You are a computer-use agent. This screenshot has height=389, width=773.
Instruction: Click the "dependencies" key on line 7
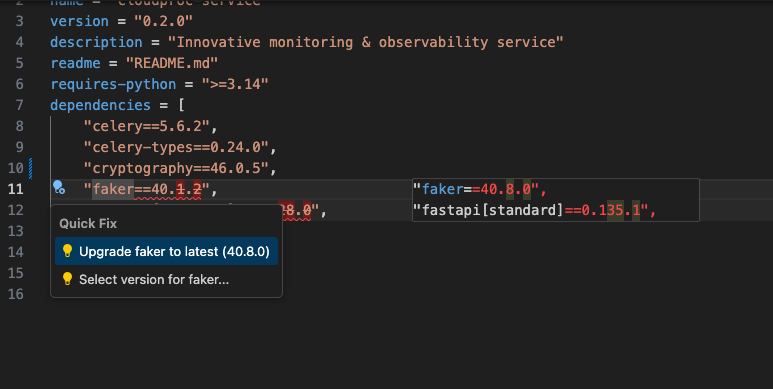pyautogui.click(x=101, y=105)
